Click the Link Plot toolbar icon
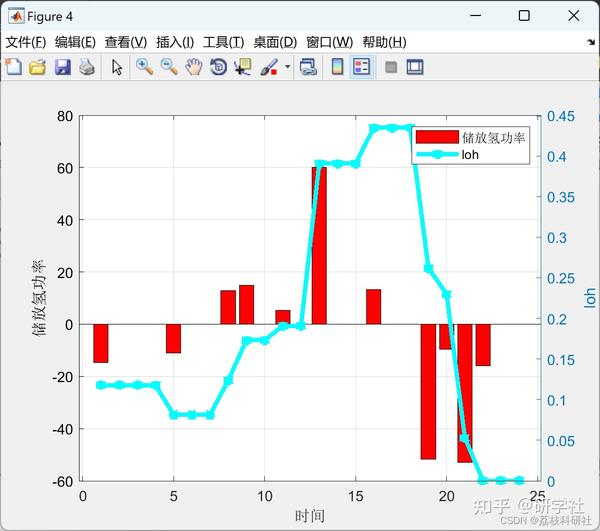Viewport: 600px width, 531px height. 308,67
